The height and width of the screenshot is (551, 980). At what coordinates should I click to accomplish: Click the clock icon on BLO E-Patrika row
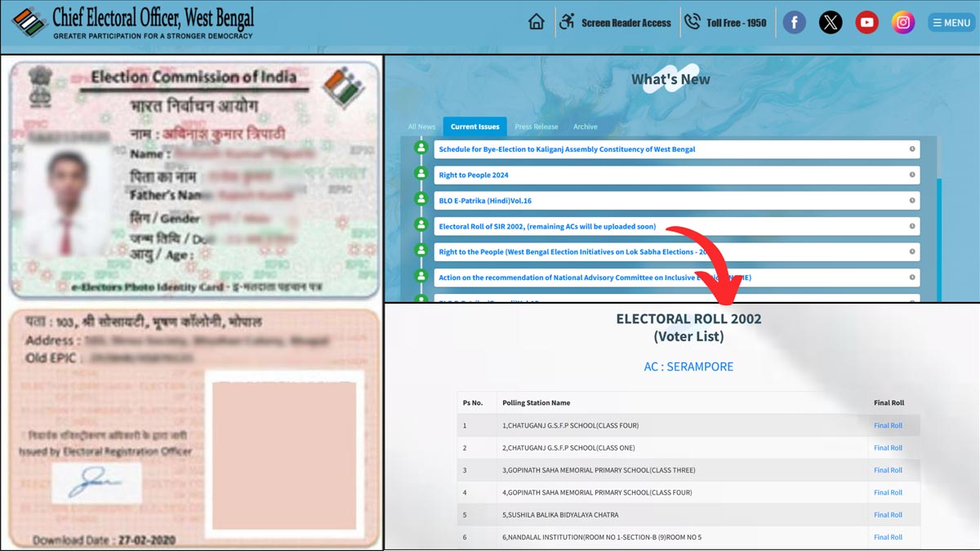tap(912, 201)
